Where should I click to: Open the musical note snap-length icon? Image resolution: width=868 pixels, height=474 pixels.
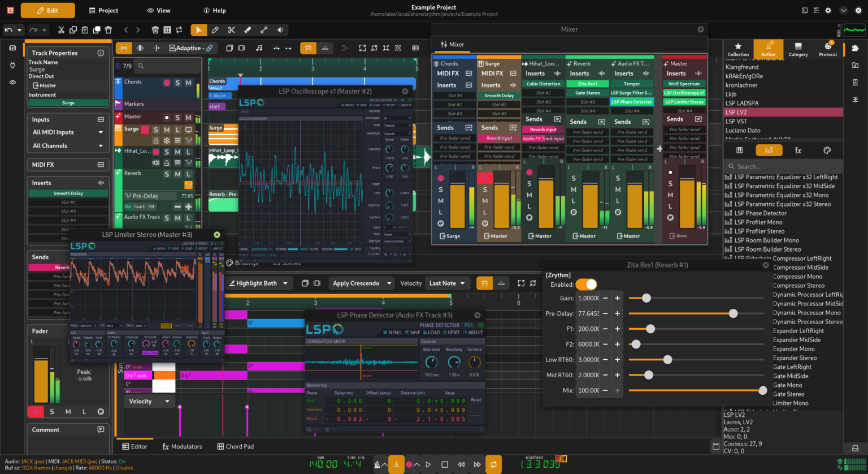(x=259, y=48)
